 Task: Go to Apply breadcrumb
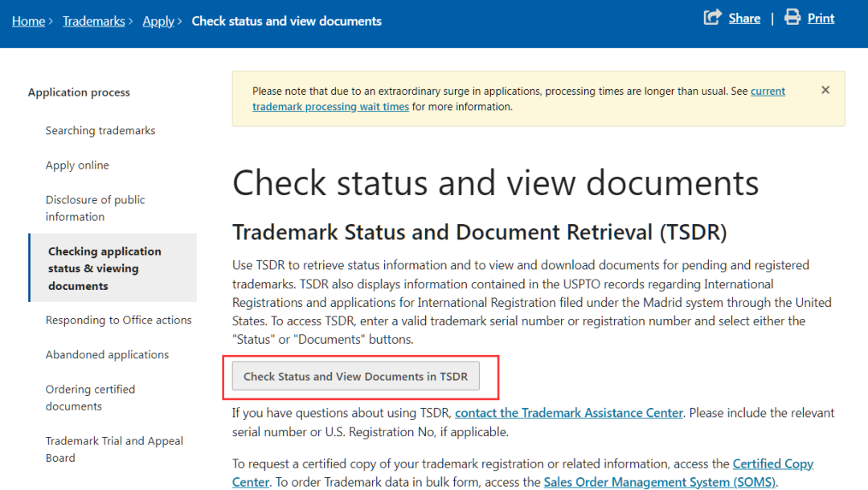click(x=158, y=21)
